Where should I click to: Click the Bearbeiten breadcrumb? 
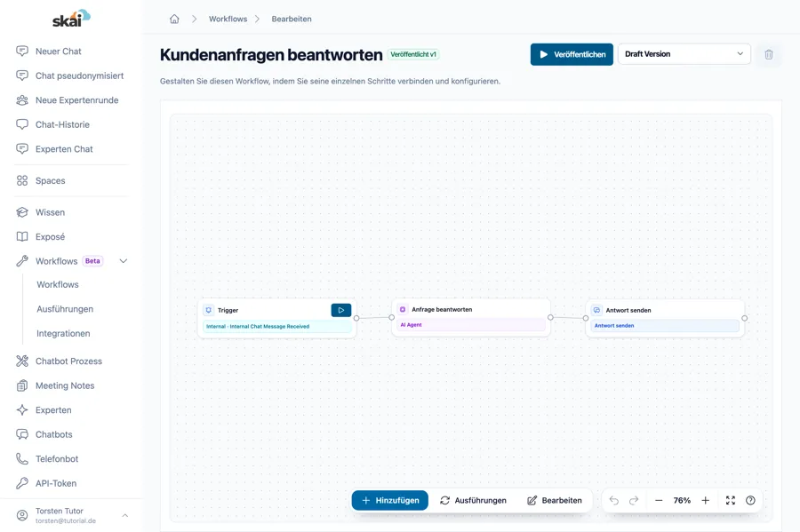point(292,19)
